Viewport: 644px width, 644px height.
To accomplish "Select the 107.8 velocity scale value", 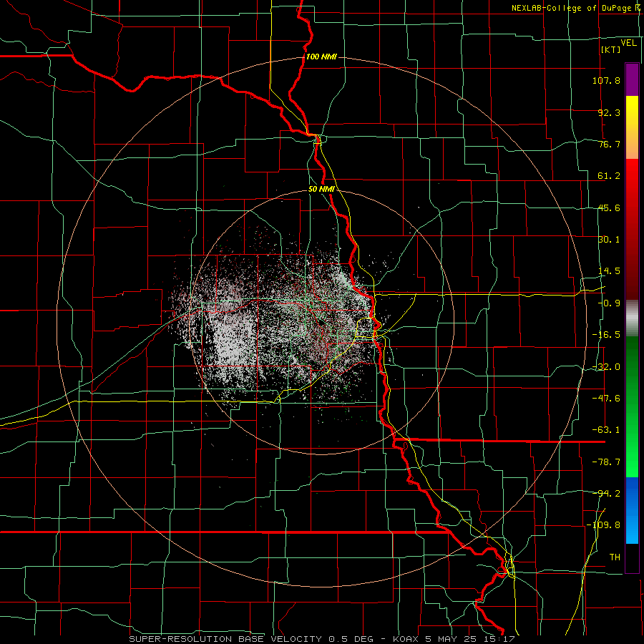I will pyautogui.click(x=606, y=80).
